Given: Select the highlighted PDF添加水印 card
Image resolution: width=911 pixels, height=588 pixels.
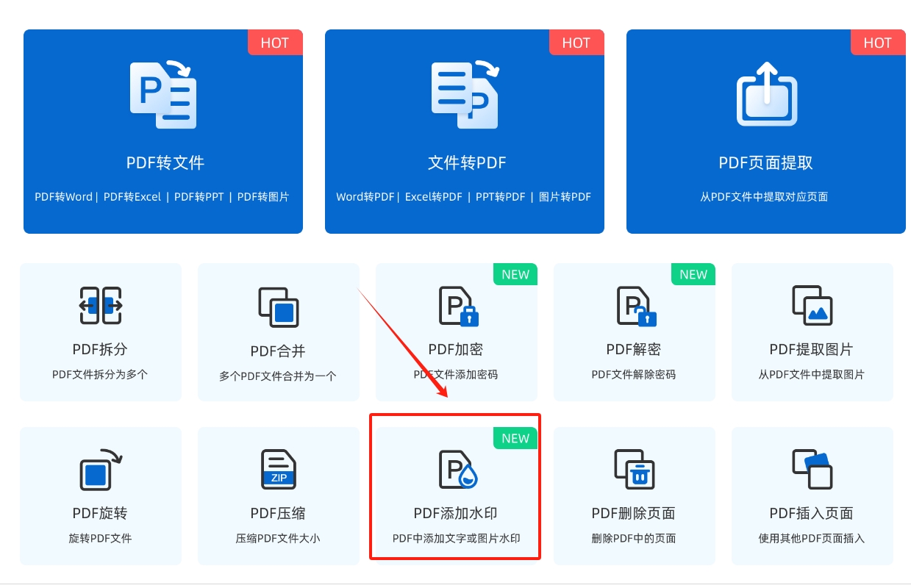Looking at the screenshot, I should click(x=455, y=487).
